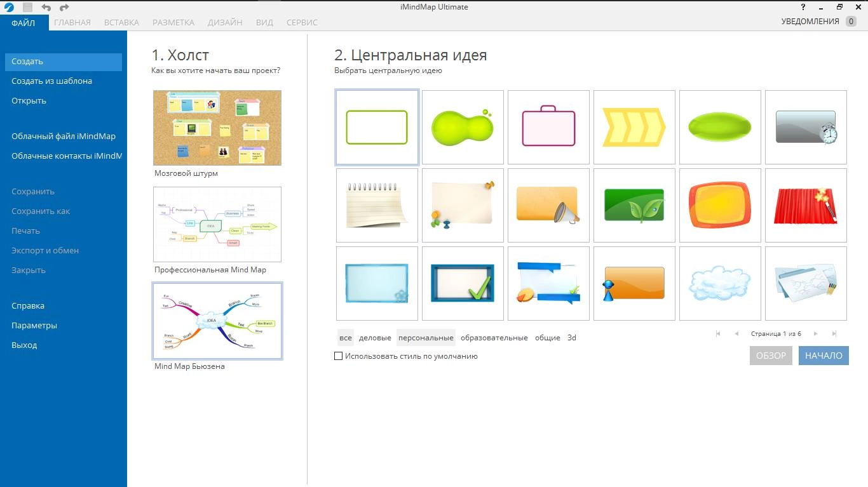Viewport: 868px width, 487px height.
Task: Select the green leaf central idea
Action: coord(634,205)
